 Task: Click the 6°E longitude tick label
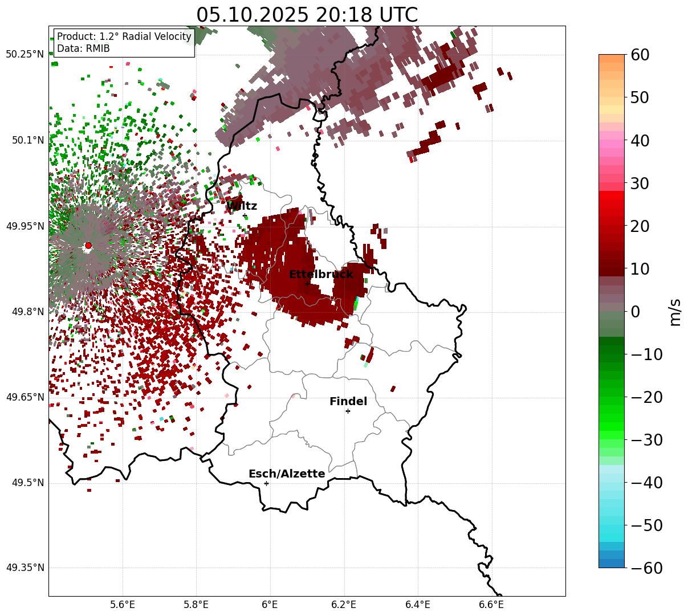point(270,605)
